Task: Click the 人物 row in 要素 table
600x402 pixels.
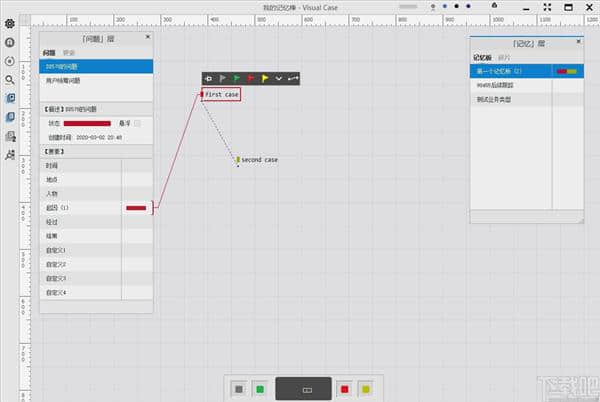Action: (96, 194)
